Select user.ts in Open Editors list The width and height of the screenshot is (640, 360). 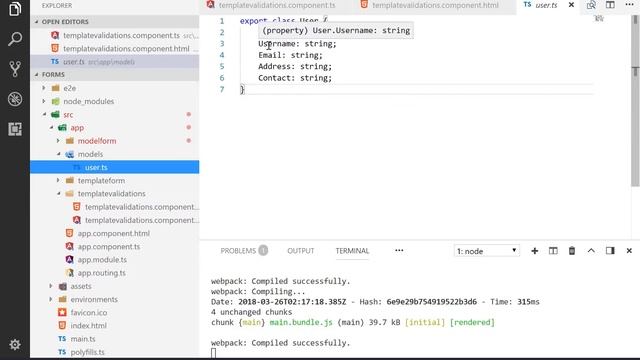pyautogui.click(x=115, y=62)
